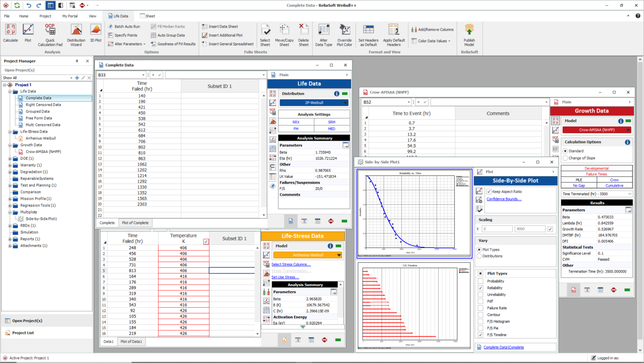The height and width of the screenshot is (363, 644).
Task: Click Insert Data Sheet
Action: [x=220, y=27]
